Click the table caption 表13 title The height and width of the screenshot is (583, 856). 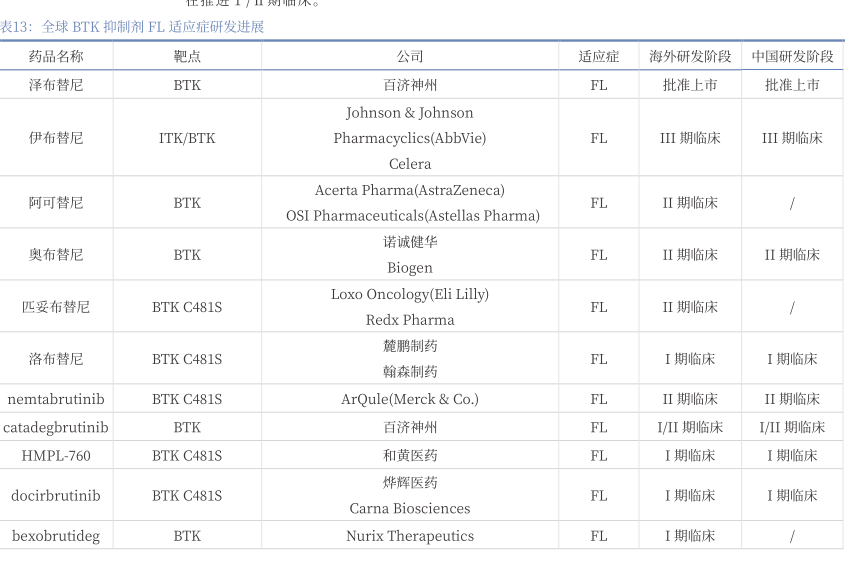point(133,27)
